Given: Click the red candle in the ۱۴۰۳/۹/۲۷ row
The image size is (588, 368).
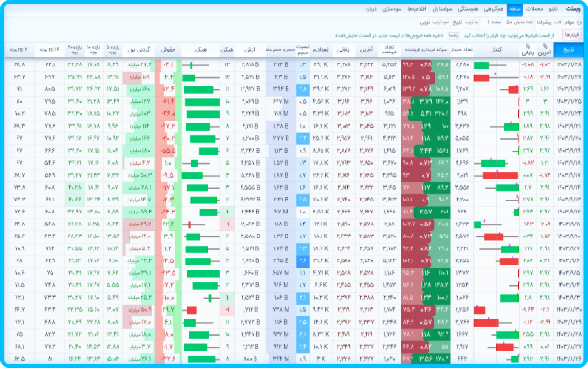Looking at the screenshot, I should coord(481,77).
